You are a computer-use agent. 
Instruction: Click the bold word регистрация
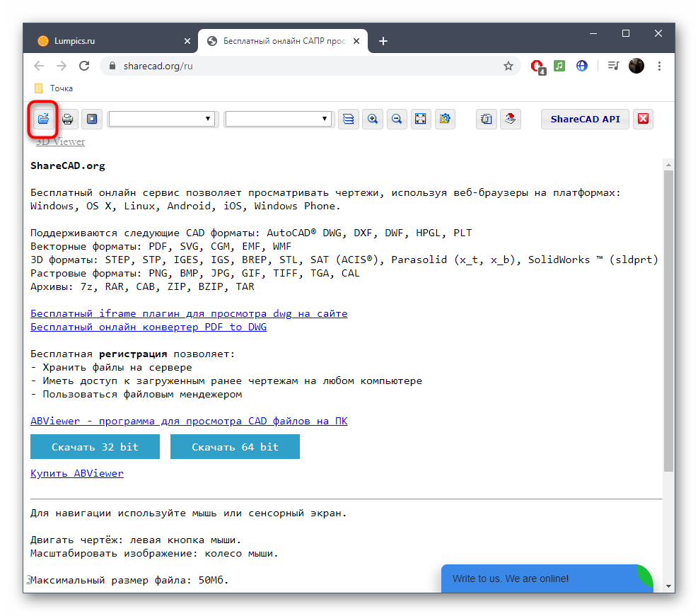point(133,354)
